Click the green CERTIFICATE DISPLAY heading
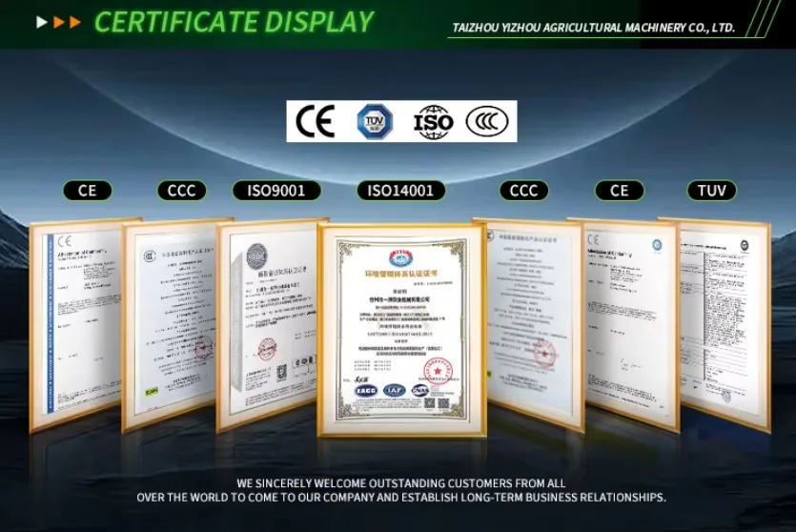796x532 pixels. point(234,21)
